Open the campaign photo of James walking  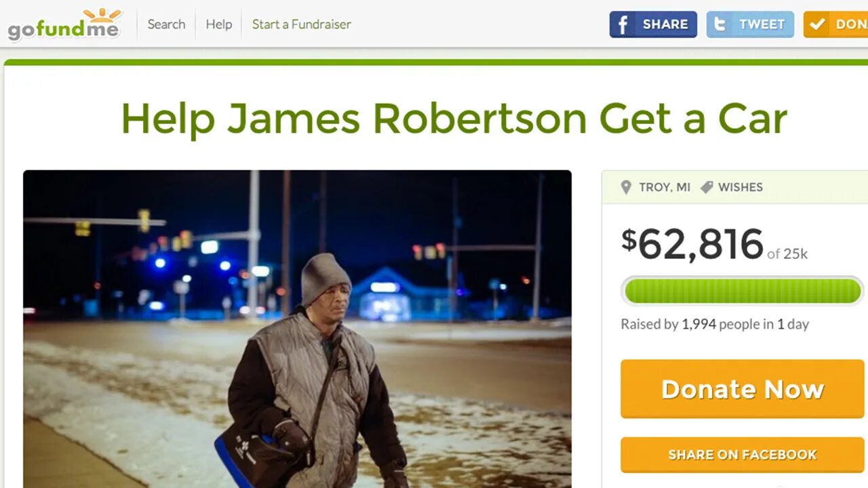click(x=297, y=329)
